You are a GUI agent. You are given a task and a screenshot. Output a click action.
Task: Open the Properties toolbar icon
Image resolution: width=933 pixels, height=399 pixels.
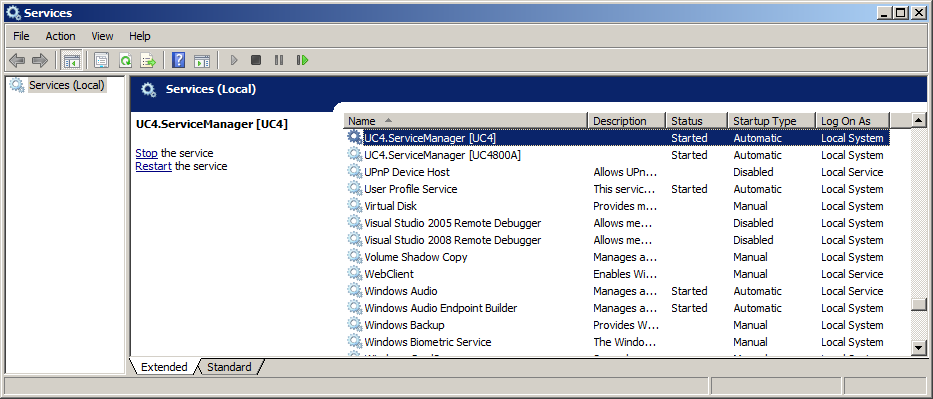click(x=102, y=60)
